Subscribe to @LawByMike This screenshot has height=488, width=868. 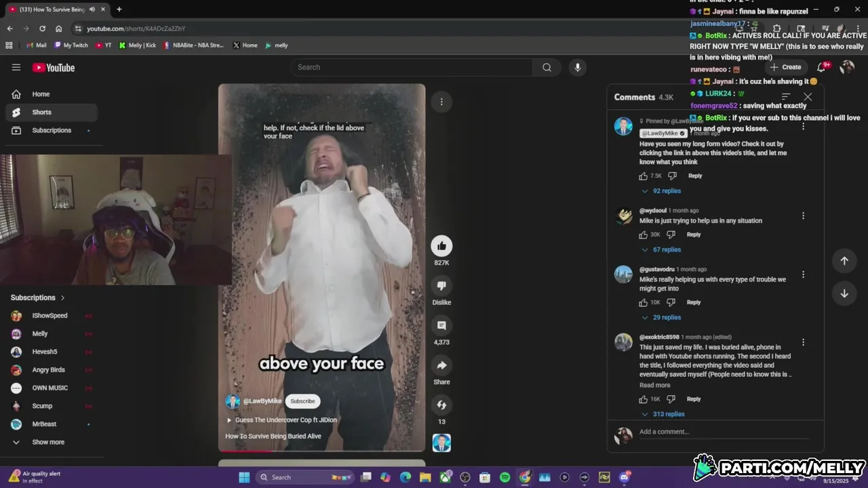click(302, 401)
